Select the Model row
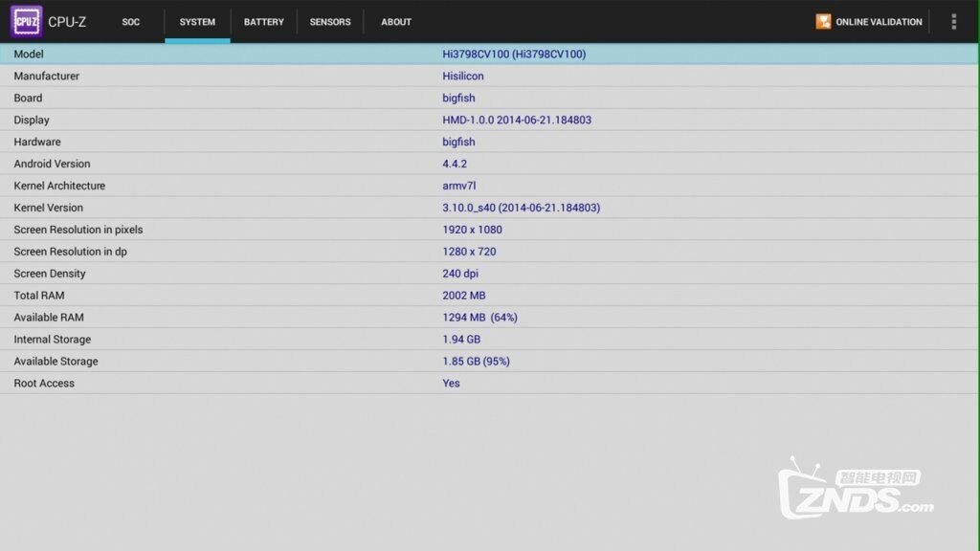Screen dimensions: 980x551 [490, 55]
